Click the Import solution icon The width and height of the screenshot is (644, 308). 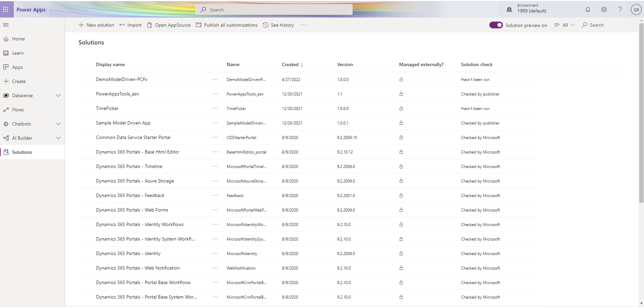[122, 25]
